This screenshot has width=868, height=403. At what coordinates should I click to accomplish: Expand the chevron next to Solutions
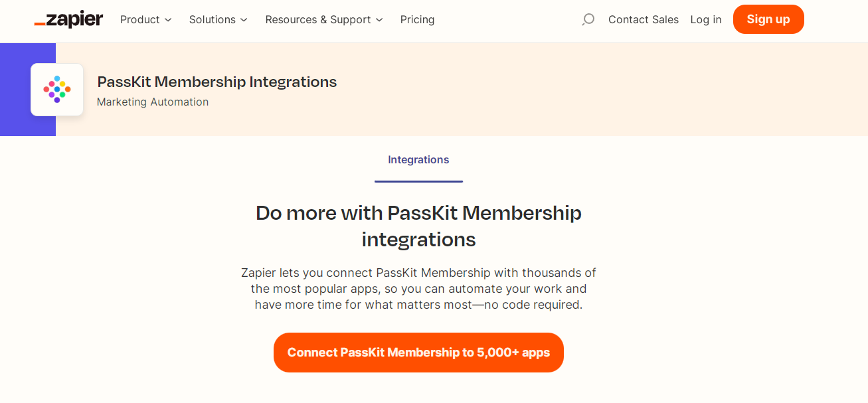click(x=244, y=20)
